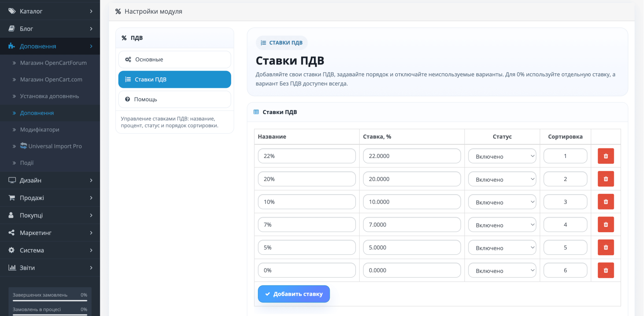Click the tag icon beside Каталог
The height and width of the screenshot is (316, 644).
point(12,11)
